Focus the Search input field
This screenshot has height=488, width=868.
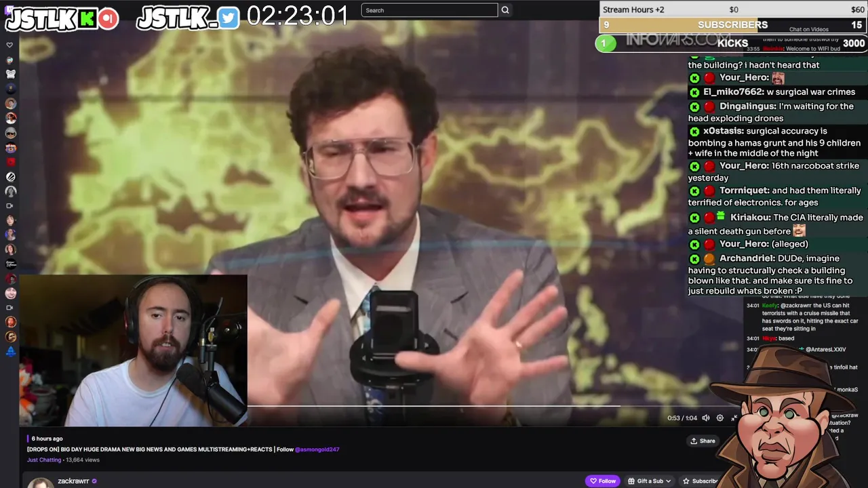[x=429, y=10]
